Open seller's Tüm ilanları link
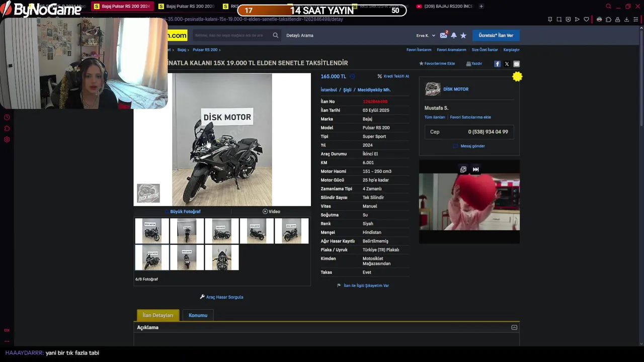The width and height of the screenshot is (644, 362). (x=435, y=117)
